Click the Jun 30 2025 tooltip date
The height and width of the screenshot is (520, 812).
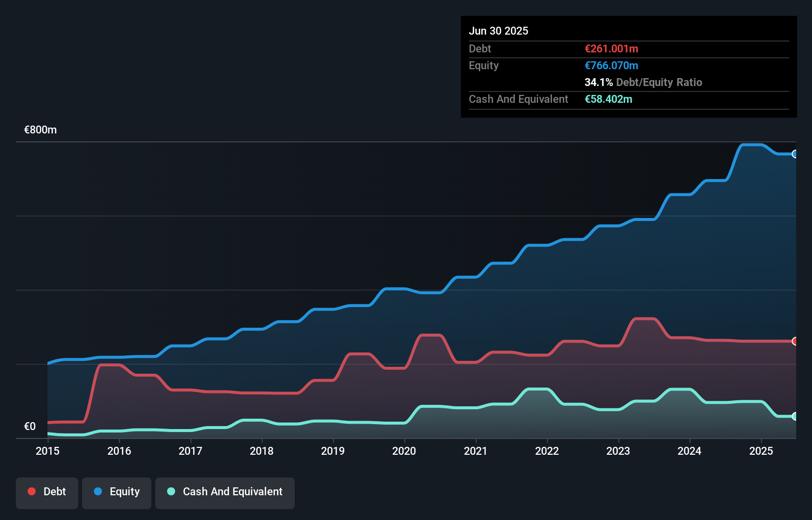click(x=498, y=31)
